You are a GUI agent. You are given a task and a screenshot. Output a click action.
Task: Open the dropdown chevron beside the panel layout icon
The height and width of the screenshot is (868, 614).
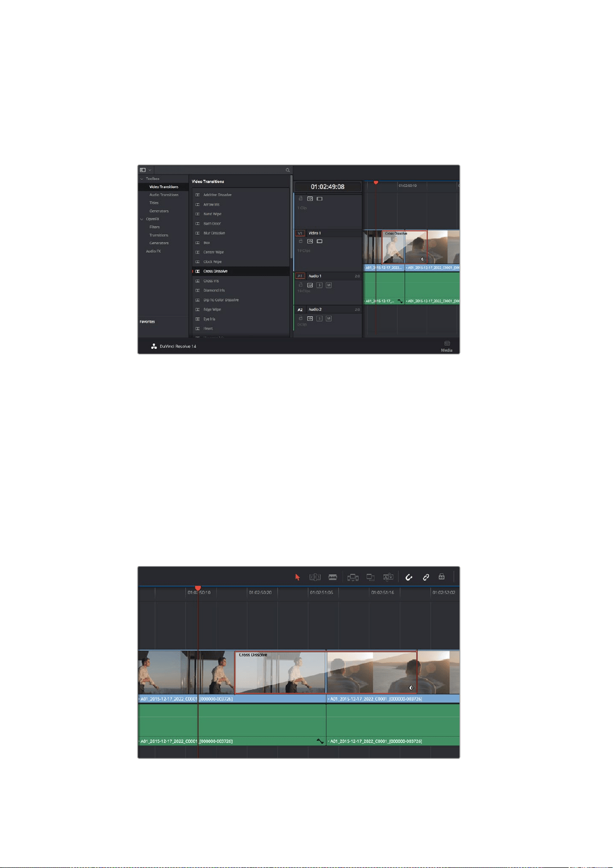point(150,170)
